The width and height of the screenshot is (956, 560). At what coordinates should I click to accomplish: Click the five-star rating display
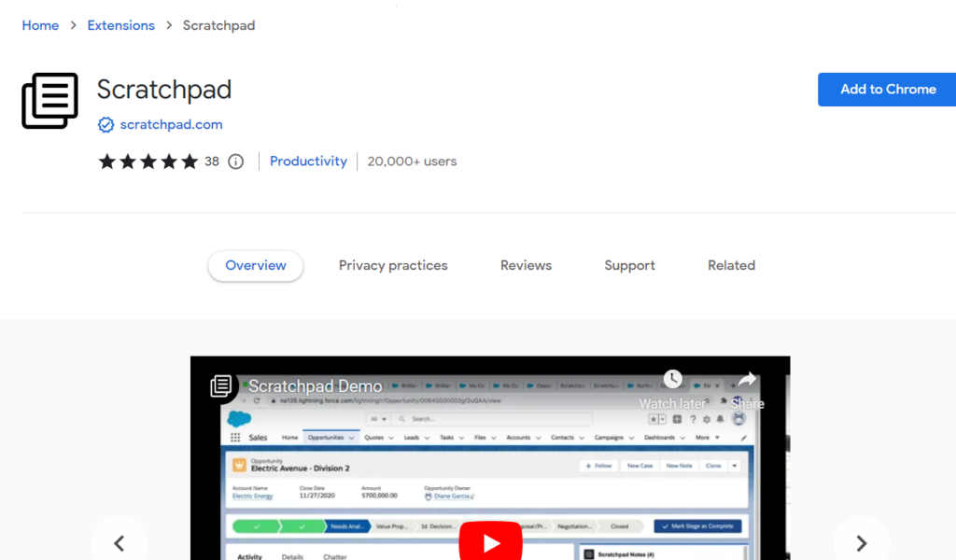148,161
